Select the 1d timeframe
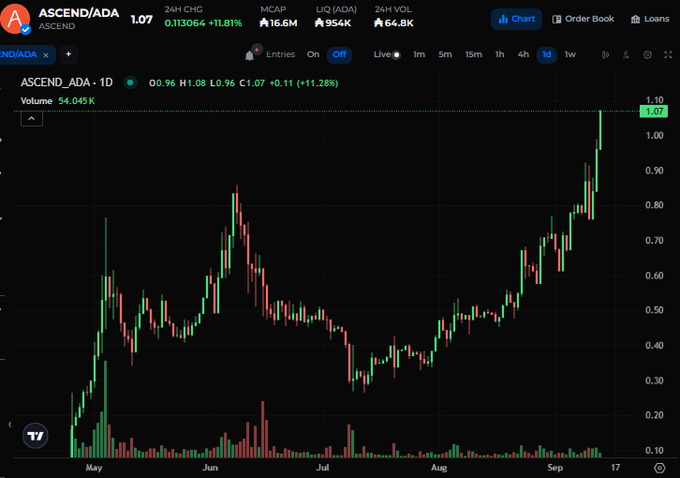680x478 pixels. 546,55
